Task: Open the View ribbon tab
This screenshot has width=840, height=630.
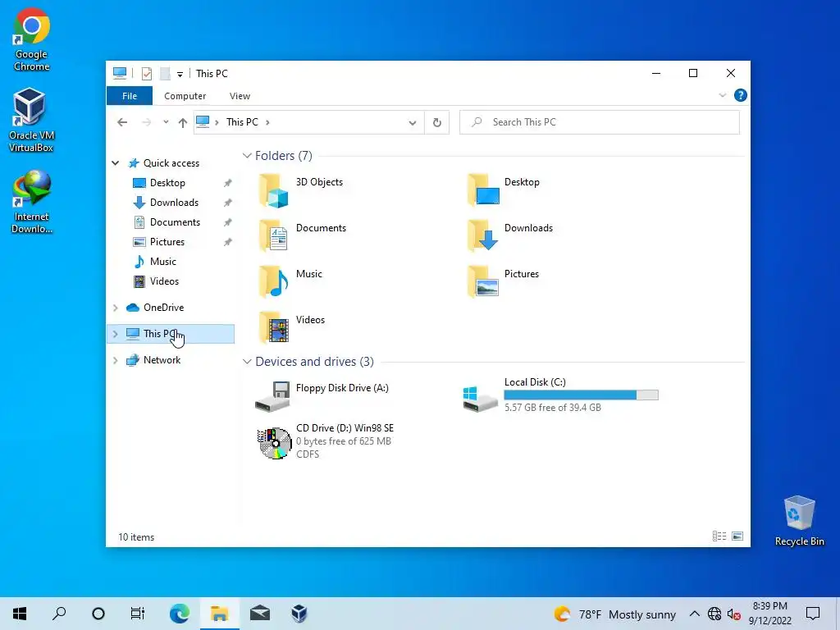Action: 240,96
